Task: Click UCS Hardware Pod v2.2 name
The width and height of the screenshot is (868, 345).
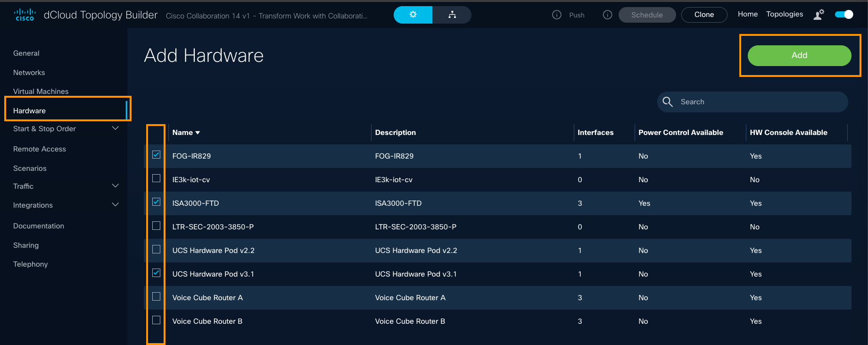Action: tap(213, 251)
